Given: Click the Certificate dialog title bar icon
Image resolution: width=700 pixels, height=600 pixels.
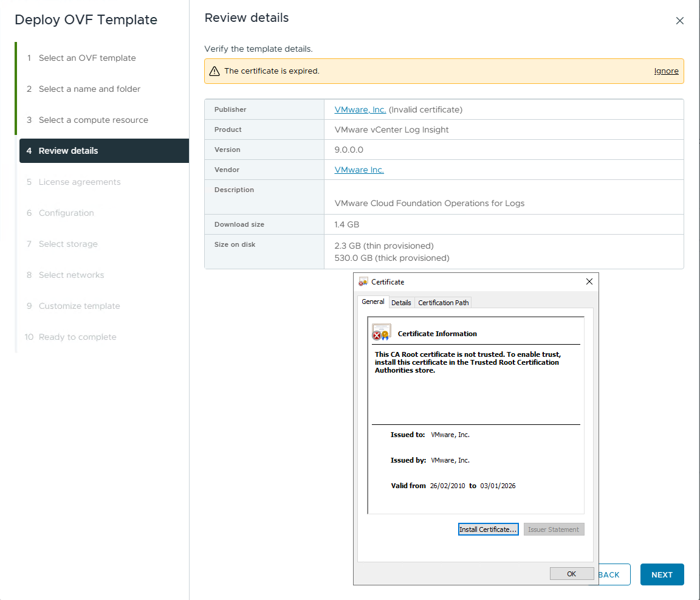Looking at the screenshot, I should coord(363,281).
